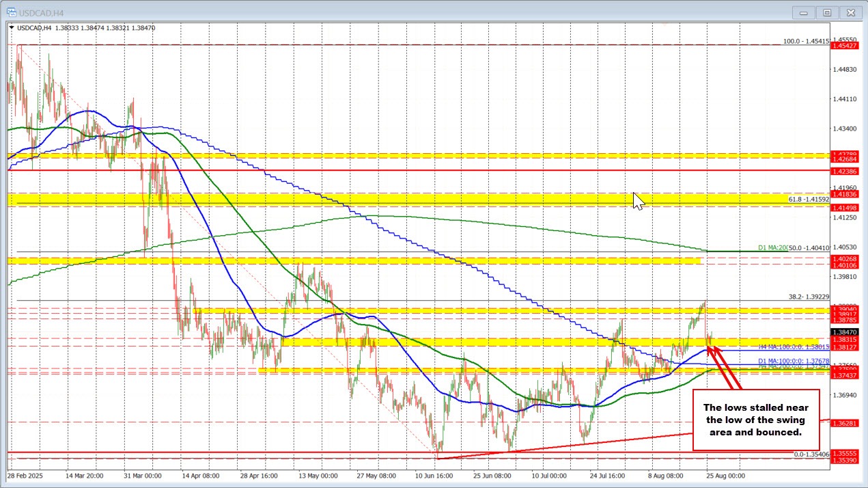868x488 pixels.
Task: Minimize the USDCAD.H4 chart window
Action: [x=804, y=12]
